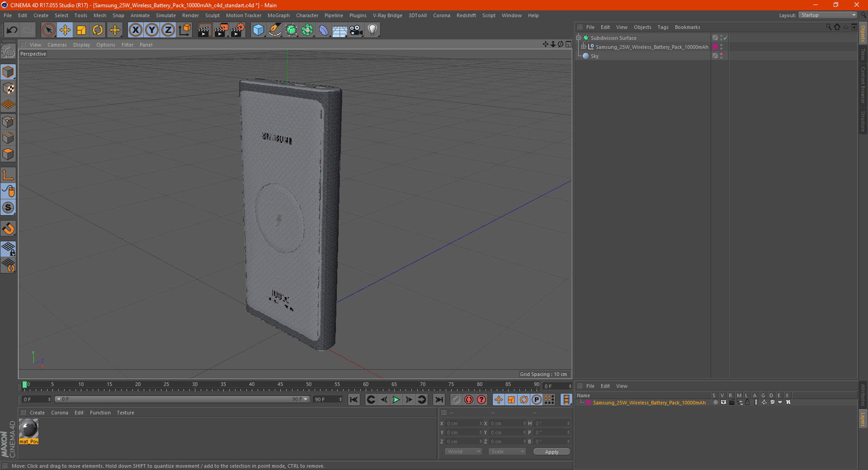
Task: Open the viewport Display menu
Action: point(81,45)
